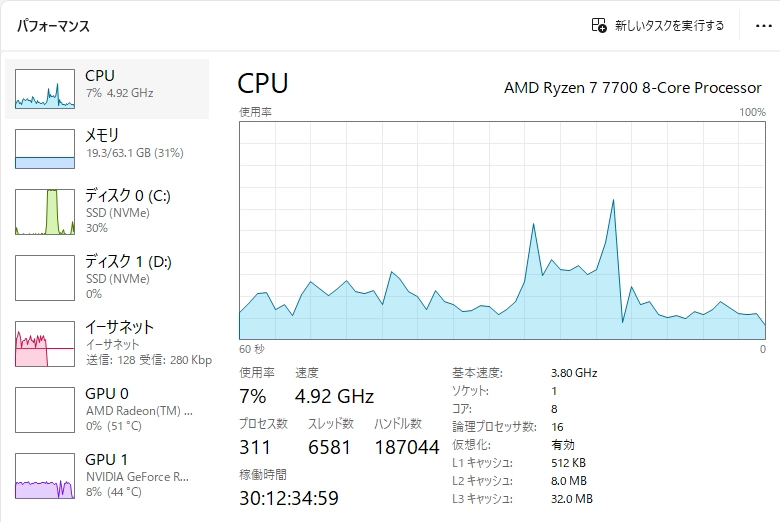This screenshot has height=522, width=780.
Task: Click the AMD Ryzen 7 7700 processor name
Action: [x=632, y=88]
